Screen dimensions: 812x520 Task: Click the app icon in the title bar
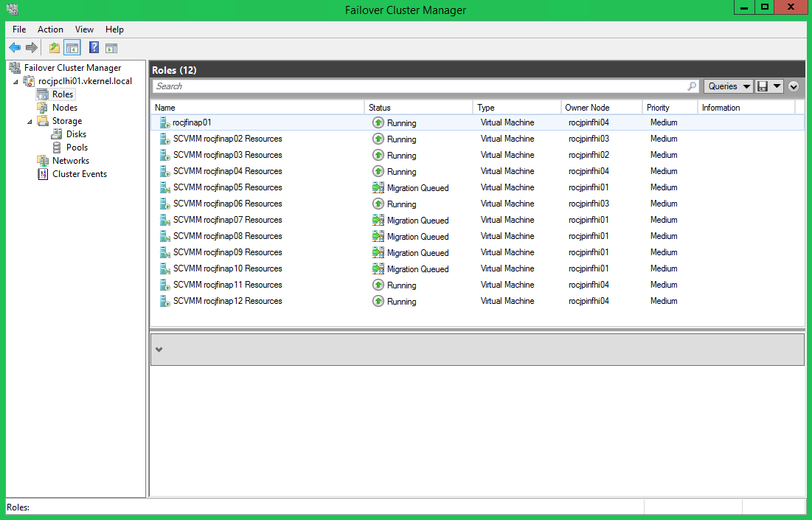12,10
